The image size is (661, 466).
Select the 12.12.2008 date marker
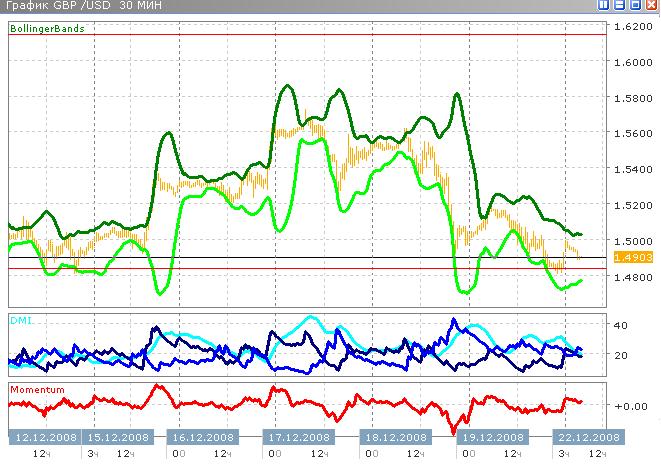44,438
